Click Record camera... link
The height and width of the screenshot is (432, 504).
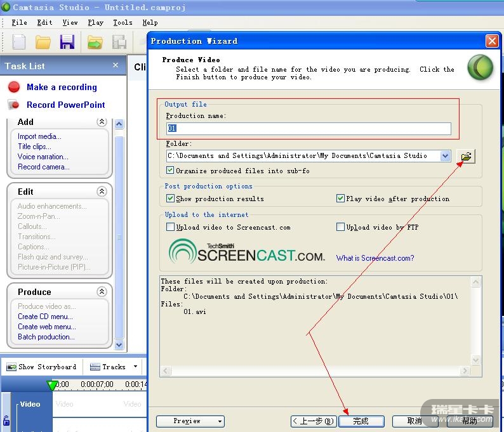[43, 167]
